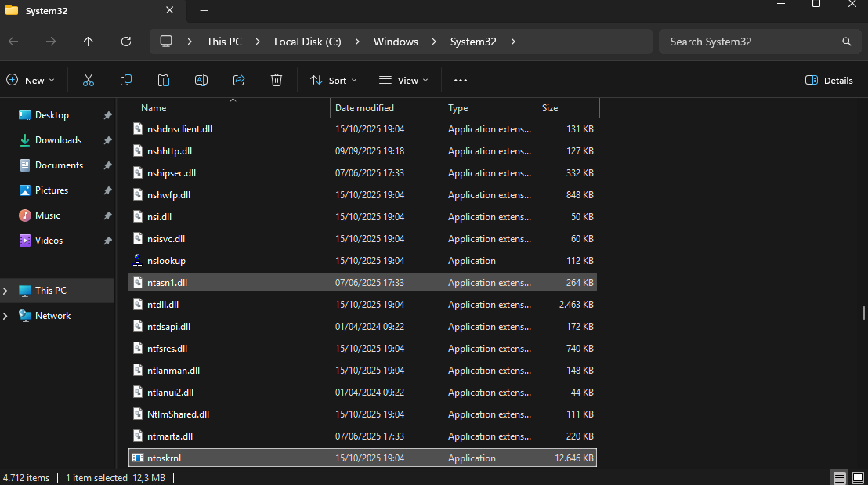Screen dimensions: 868x485
Task: Click the ntoskrnl application icon
Action: (137, 458)
